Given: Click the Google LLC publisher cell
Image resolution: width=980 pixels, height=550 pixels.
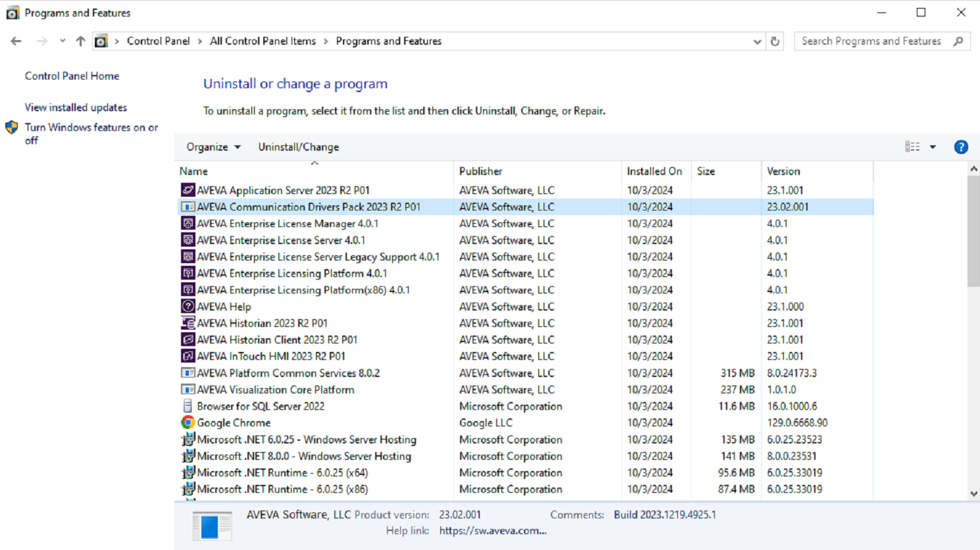Looking at the screenshot, I should point(486,422).
